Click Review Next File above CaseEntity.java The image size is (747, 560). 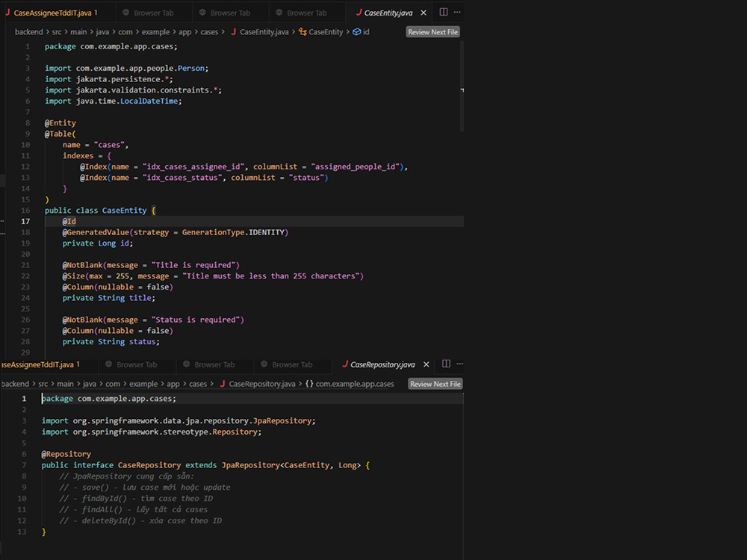pos(433,32)
